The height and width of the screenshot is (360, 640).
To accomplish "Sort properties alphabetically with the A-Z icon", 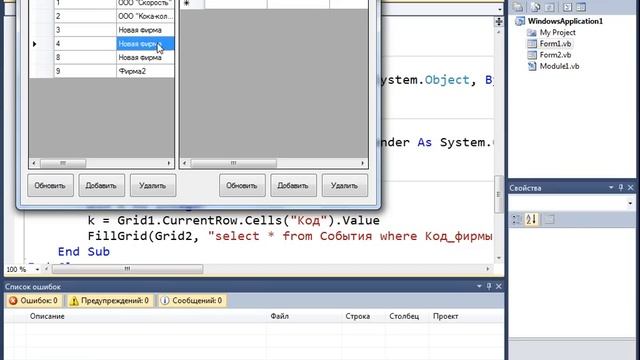I will point(531,220).
